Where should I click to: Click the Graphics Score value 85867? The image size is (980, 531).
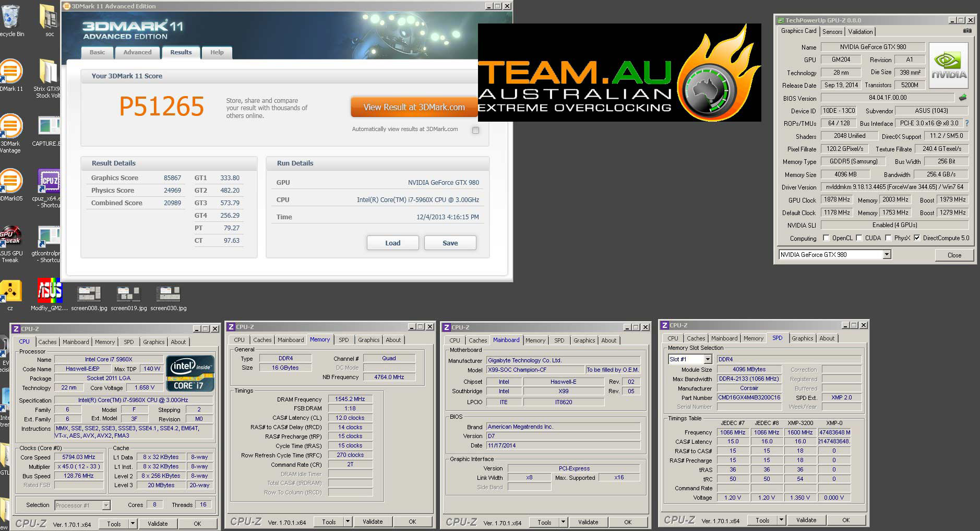(173, 178)
